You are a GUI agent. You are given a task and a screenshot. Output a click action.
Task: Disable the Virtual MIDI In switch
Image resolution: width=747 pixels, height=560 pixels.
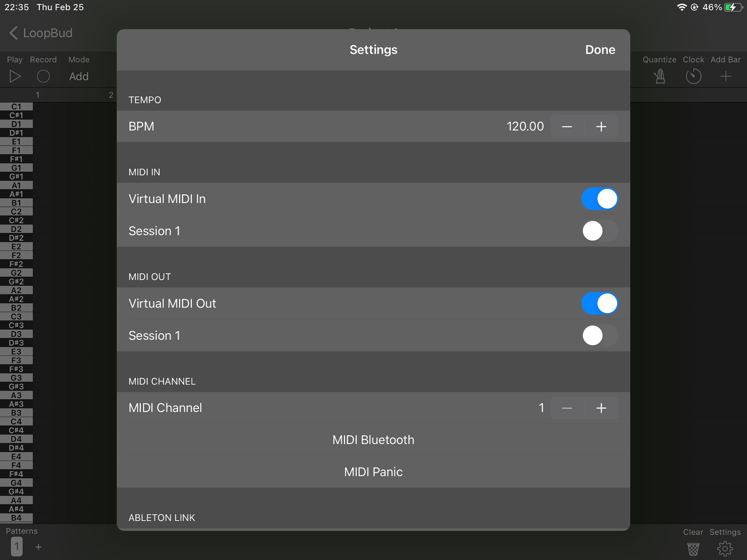[x=599, y=199]
